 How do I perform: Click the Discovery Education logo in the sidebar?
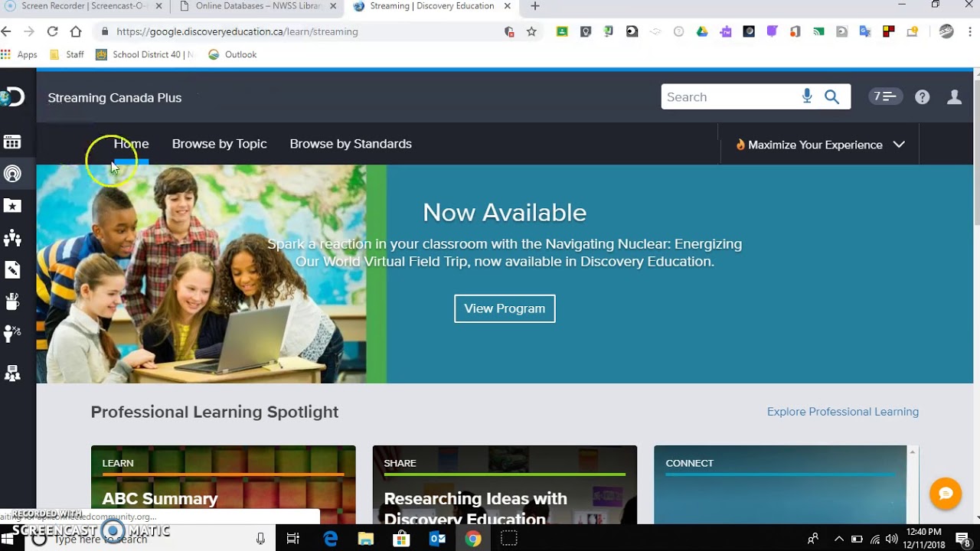click(12, 97)
